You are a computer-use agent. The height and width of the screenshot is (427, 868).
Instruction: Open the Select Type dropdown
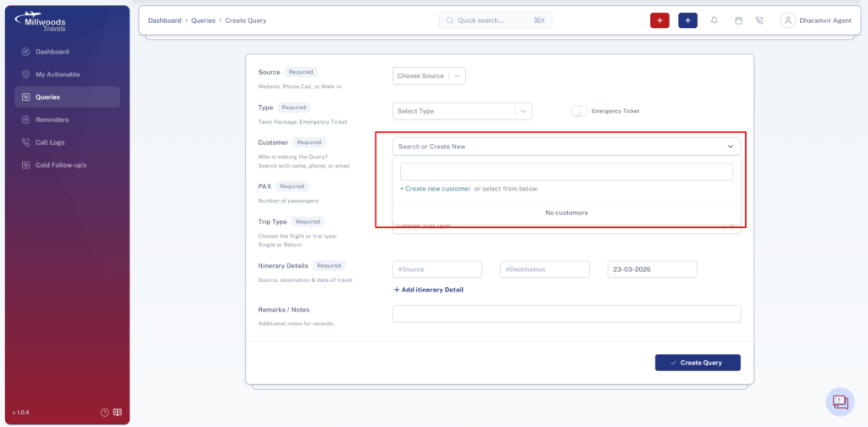[462, 111]
